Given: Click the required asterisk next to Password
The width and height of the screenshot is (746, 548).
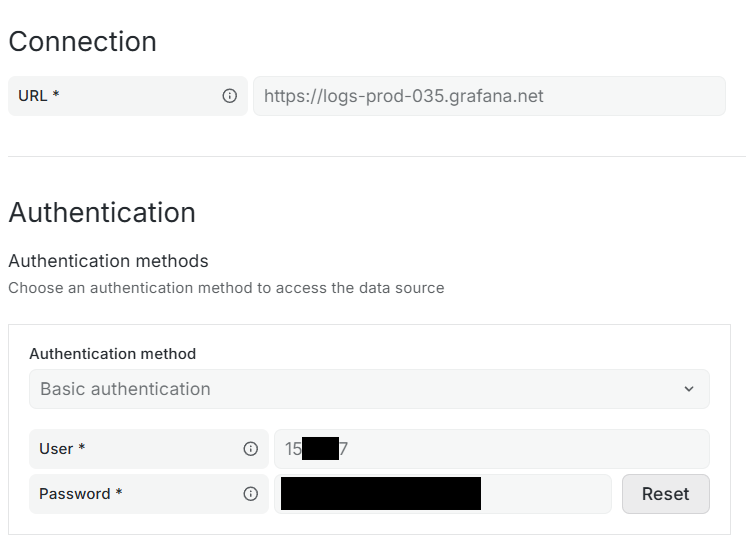Looking at the screenshot, I should pyautogui.click(x=119, y=494).
